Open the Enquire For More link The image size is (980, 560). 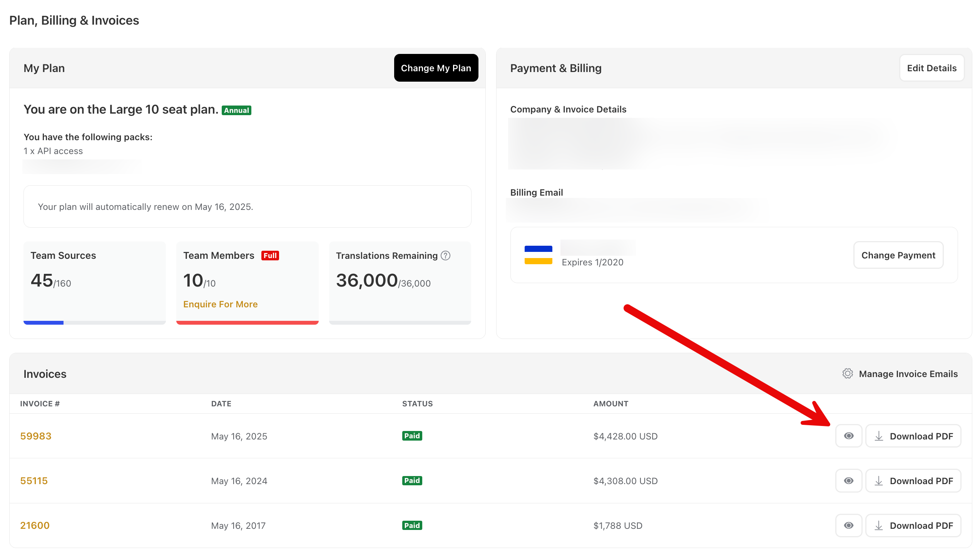click(220, 304)
